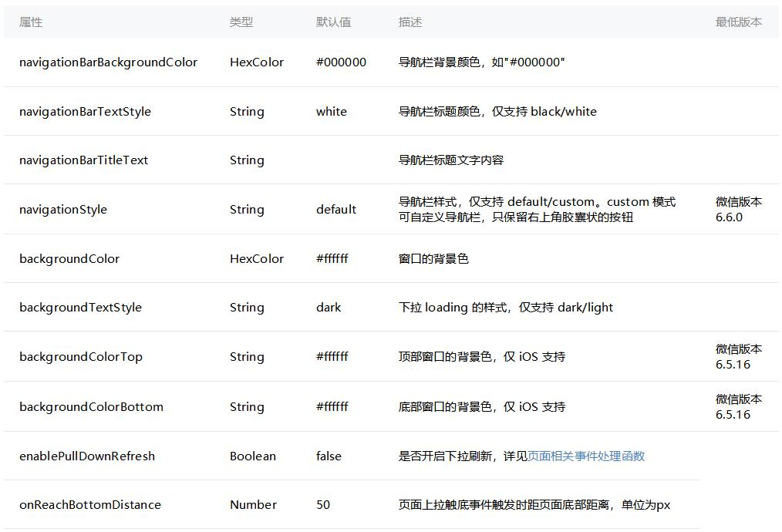Screen dimensions: 782x532
Task: Select the 最低版本 column header
Action: click(x=739, y=22)
